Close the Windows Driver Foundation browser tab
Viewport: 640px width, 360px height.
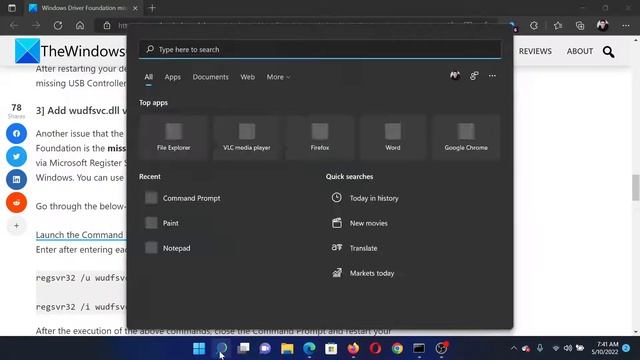click(x=135, y=8)
